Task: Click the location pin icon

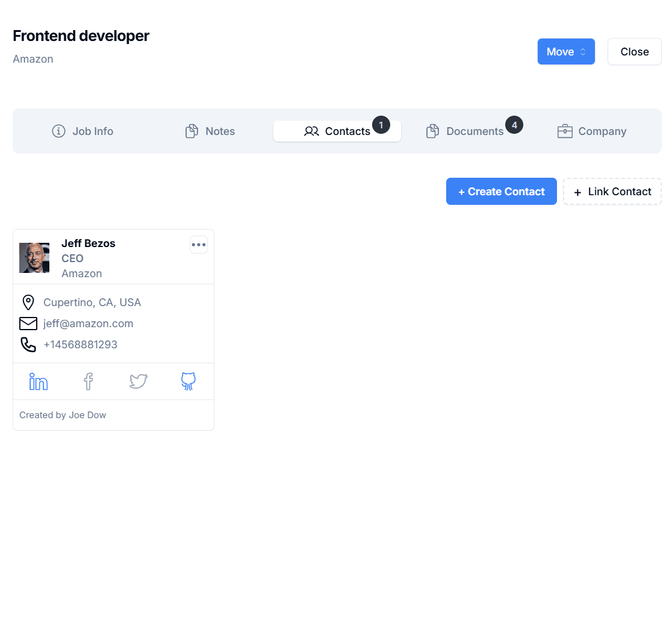Action: 28,302
